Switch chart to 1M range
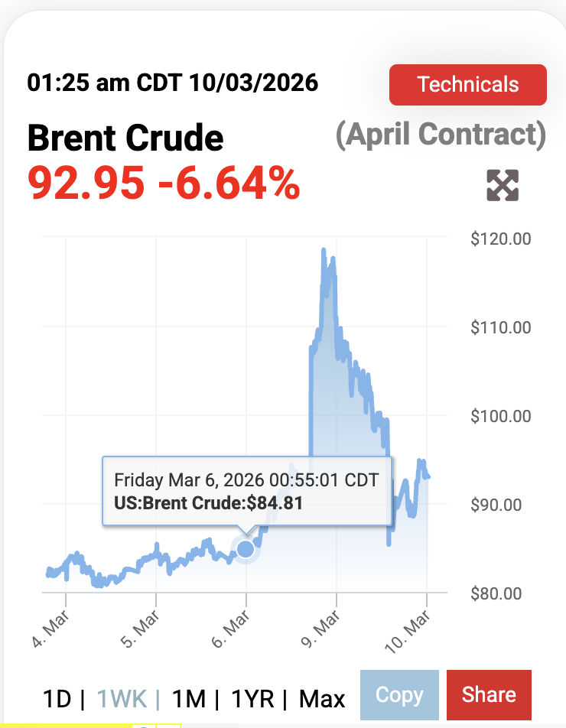Screen dimensions: 566x728 pyautogui.click(x=188, y=698)
